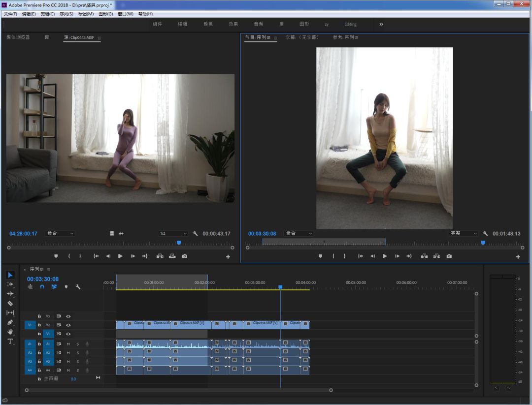Image resolution: width=532 pixels, height=405 pixels.
Task: Select the Type tool
Action: coord(10,341)
